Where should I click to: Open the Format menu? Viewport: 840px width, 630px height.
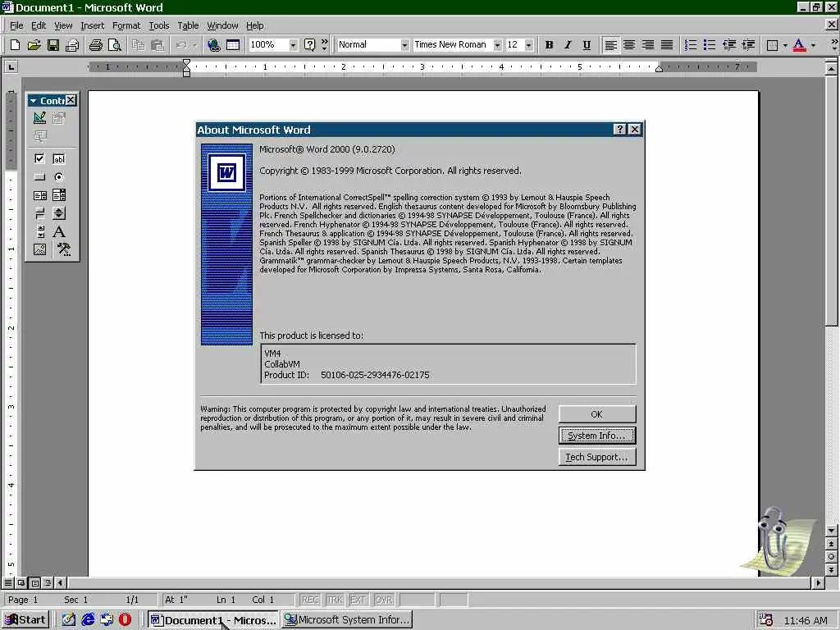click(126, 25)
